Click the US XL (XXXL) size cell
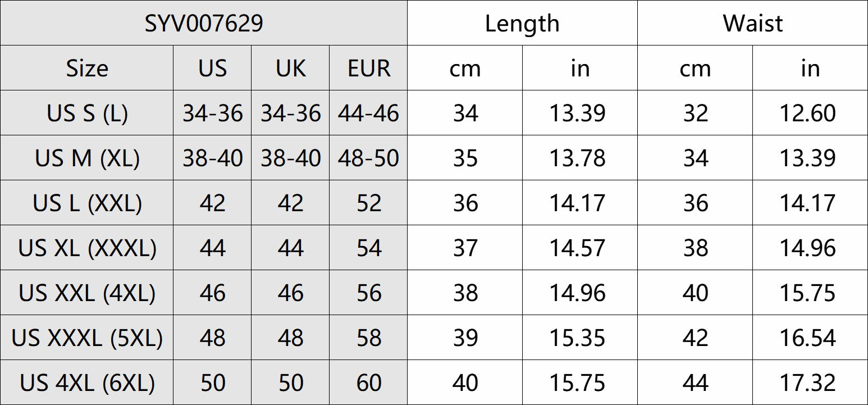This screenshot has height=405, width=868. tap(87, 248)
